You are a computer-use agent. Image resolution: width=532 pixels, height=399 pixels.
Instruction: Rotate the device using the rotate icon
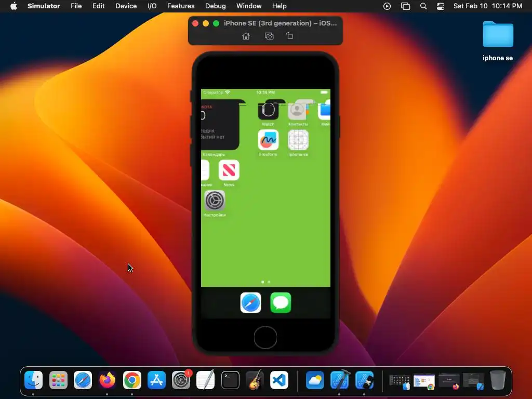pyautogui.click(x=290, y=36)
